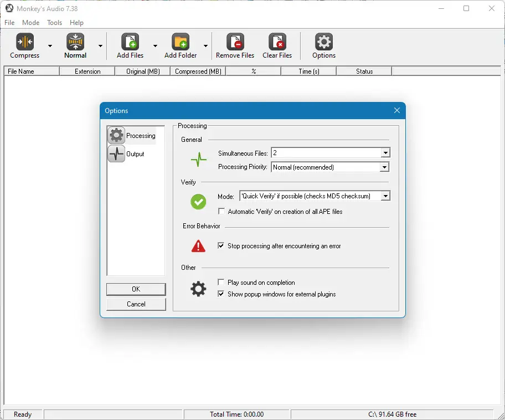Image resolution: width=505 pixels, height=420 pixels.
Task: Uncheck Stop processing after encountering an error
Action: click(x=221, y=245)
